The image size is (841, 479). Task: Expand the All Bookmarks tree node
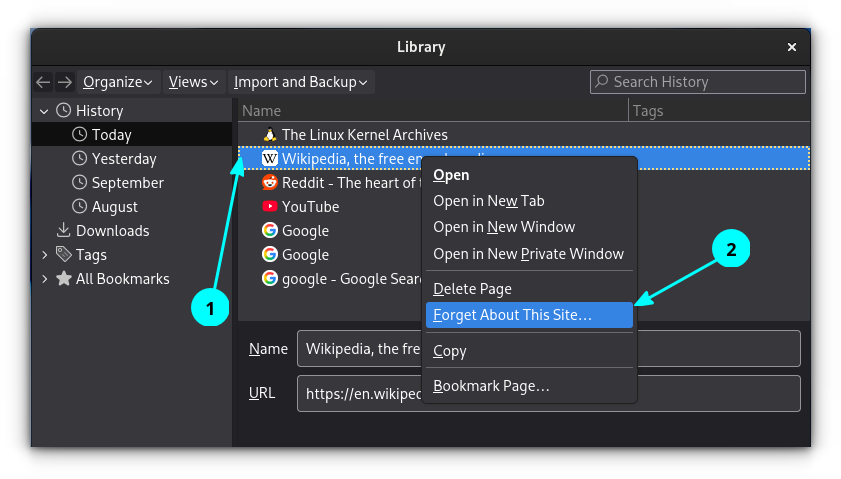coord(44,279)
